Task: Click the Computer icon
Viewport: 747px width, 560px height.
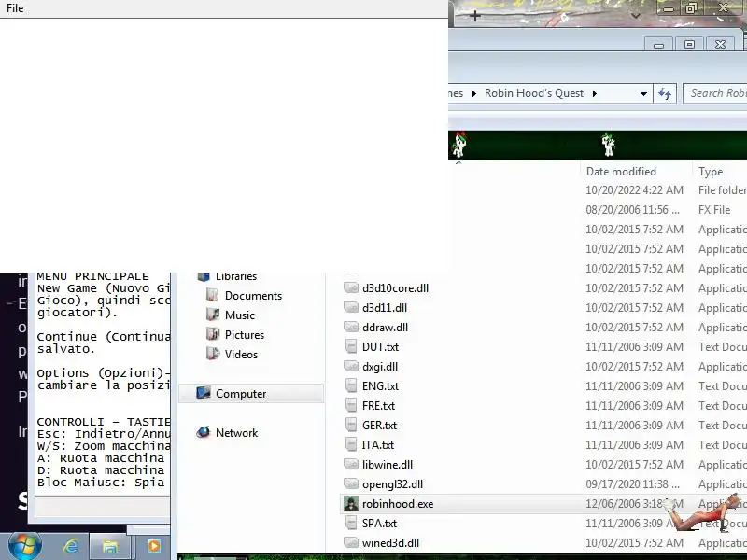Action: [x=204, y=393]
